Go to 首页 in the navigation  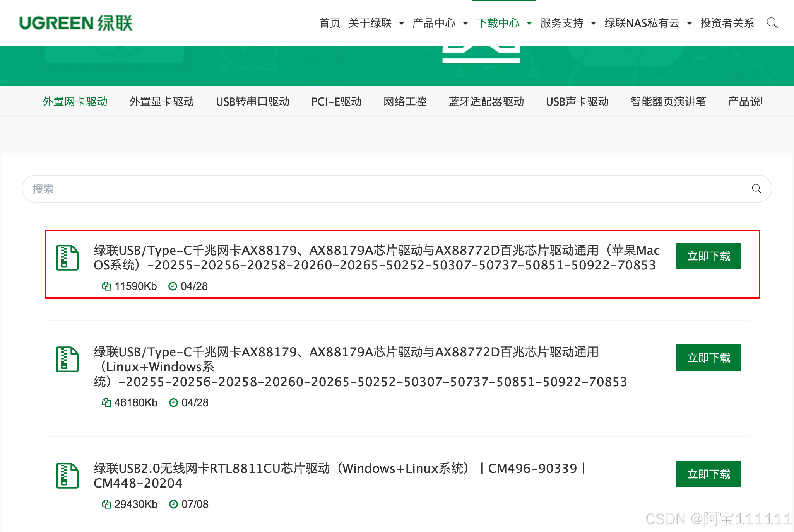click(x=330, y=23)
